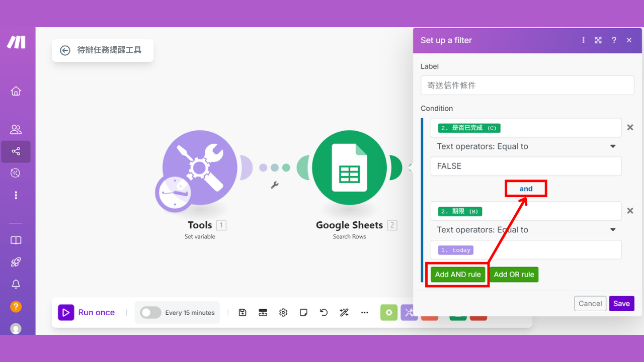
Task: Open the user profile avatar
Action: 16,329
